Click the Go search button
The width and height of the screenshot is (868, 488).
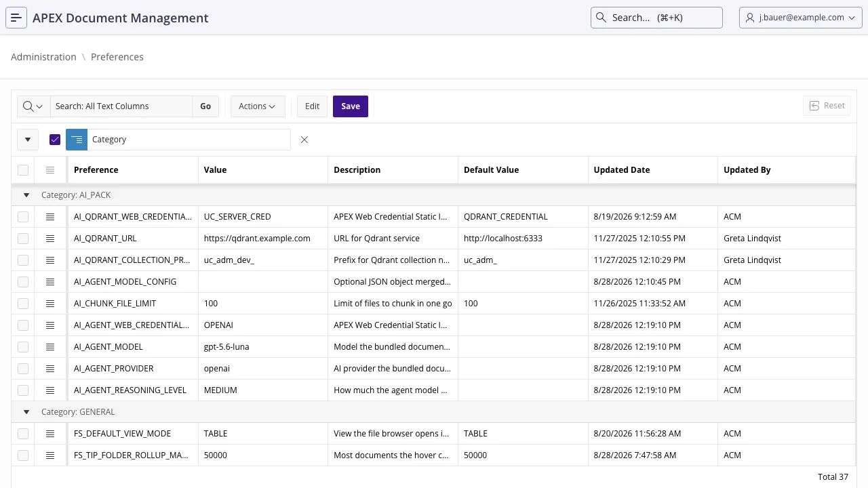coord(205,106)
